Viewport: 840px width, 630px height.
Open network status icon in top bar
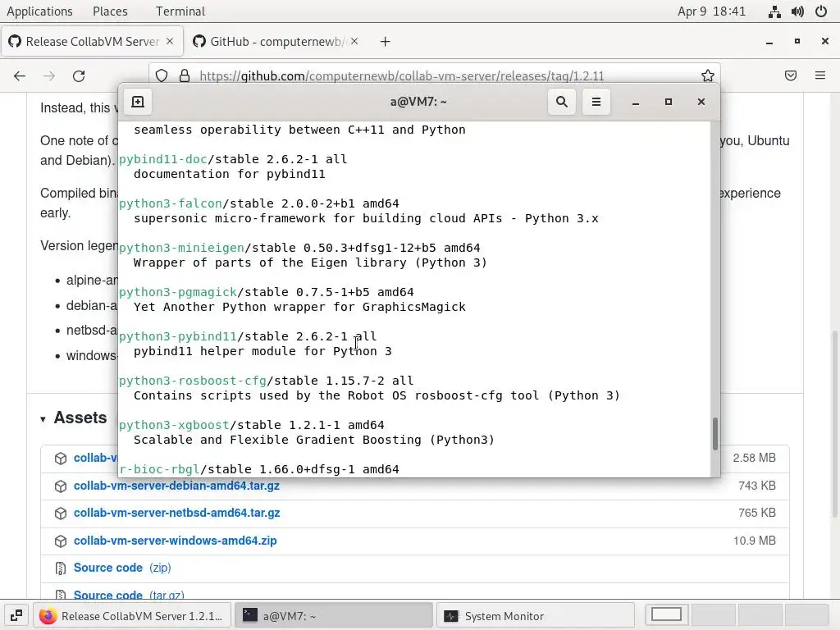coord(774,11)
